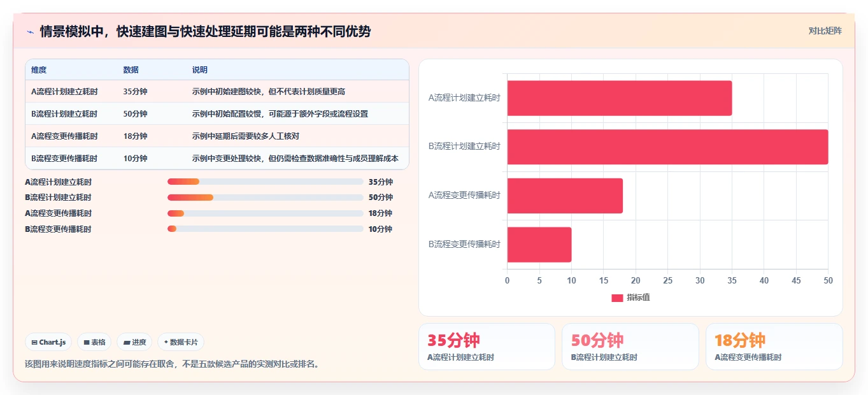Image resolution: width=868 pixels, height=395 pixels.
Task: Click the 数据卡片 sparkle icon
Action: coord(166,342)
